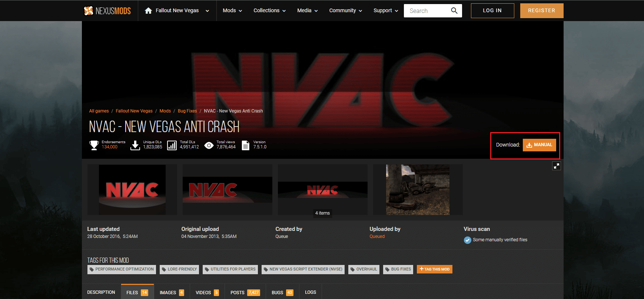
Task: Switch to the IMAGES tab
Action: pos(172,292)
